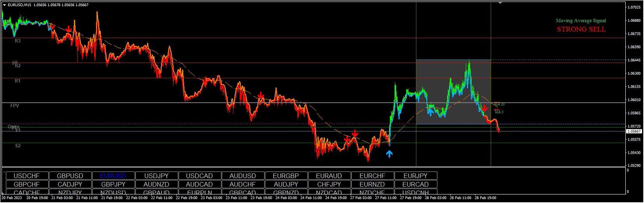Click the partially visible USDCNH button
The image size is (644, 203).
pos(416,192)
